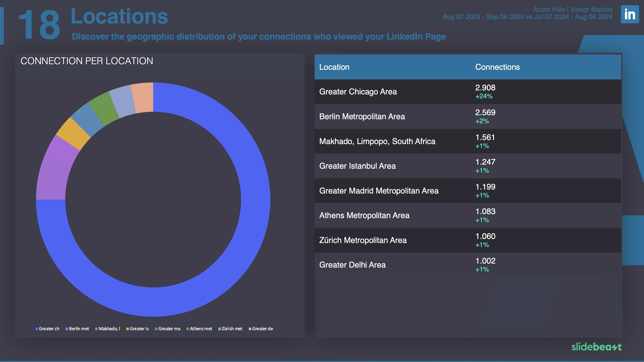Click the 1.561 connections value

tap(485, 137)
